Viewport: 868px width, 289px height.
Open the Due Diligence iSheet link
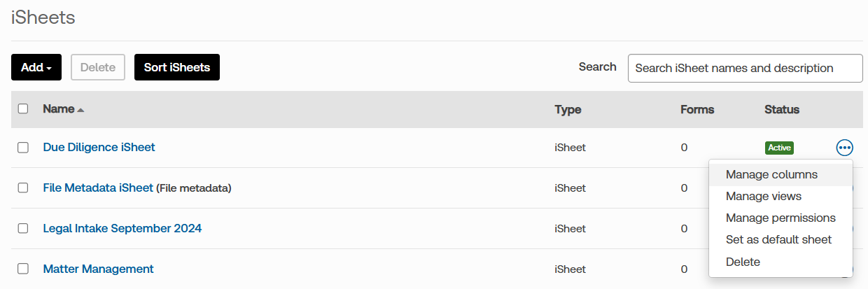99,148
